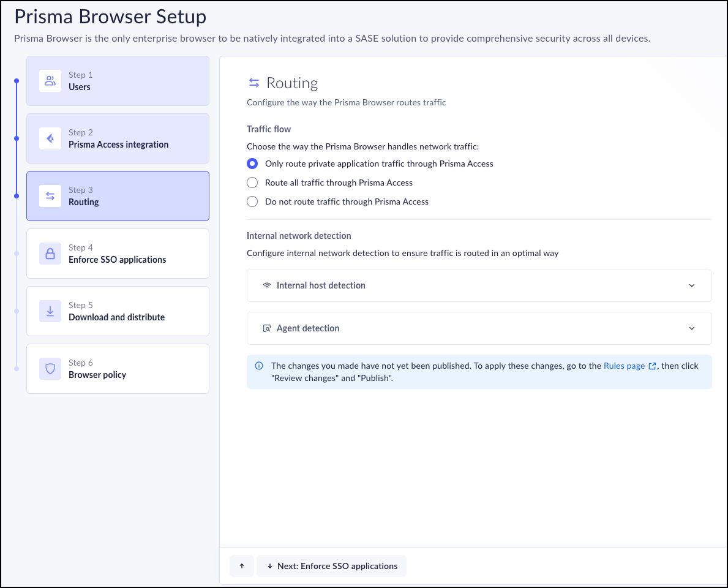Click the lock icon for Enforce SSO
This screenshot has height=588, width=728.
50,254
